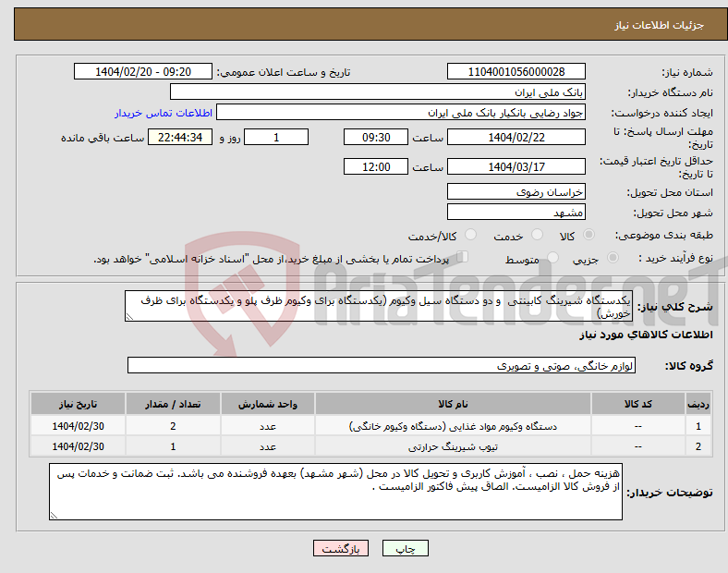Click the اطلاعات کالاهای مورد نیاز heading
Image resolution: width=728 pixels, height=573 pixels.
pyautogui.click(x=646, y=335)
